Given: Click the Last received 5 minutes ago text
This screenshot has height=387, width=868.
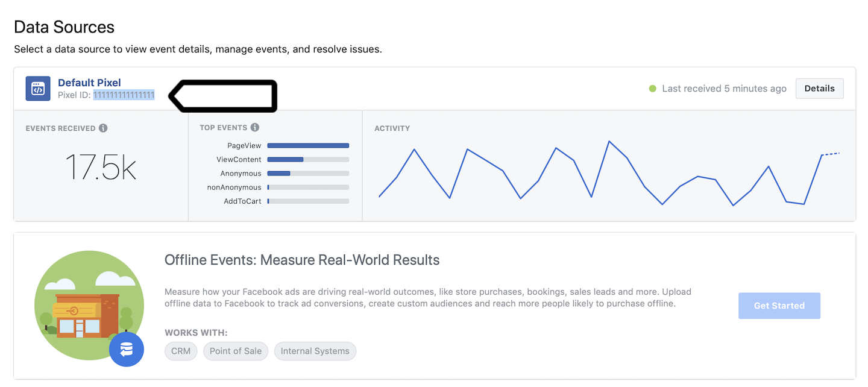Looking at the screenshot, I should pyautogui.click(x=724, y=89).
